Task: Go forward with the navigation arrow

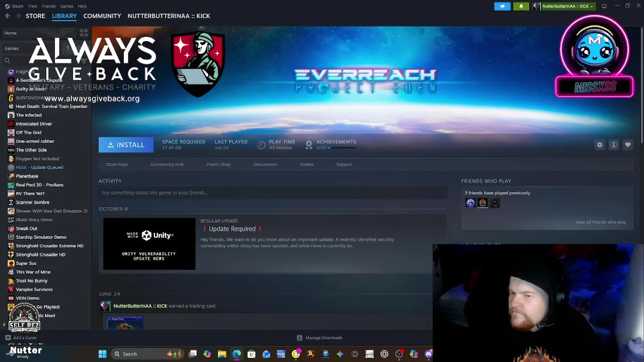Action: tap(18, 16)
